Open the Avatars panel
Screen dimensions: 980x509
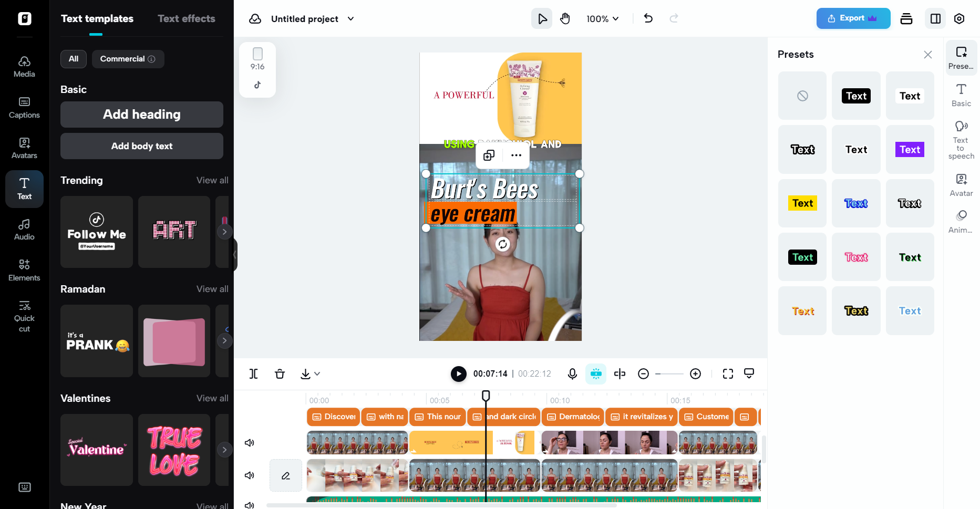[24, 148]
